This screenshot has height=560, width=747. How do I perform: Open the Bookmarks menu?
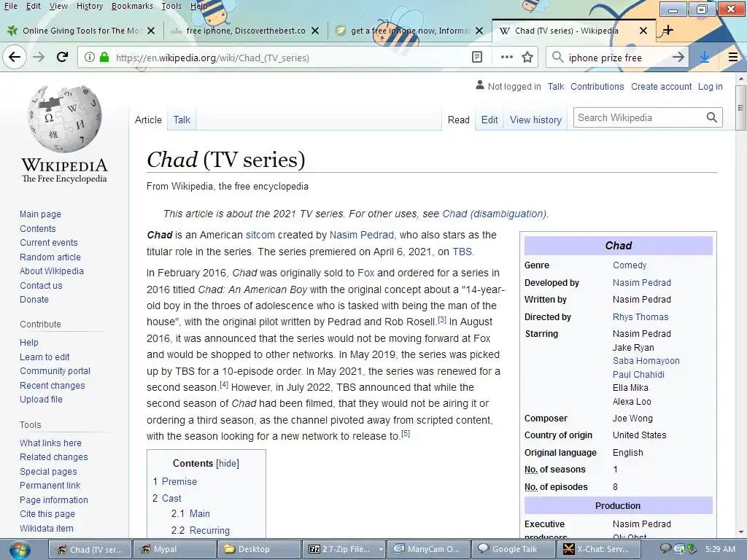coord(132,6)
